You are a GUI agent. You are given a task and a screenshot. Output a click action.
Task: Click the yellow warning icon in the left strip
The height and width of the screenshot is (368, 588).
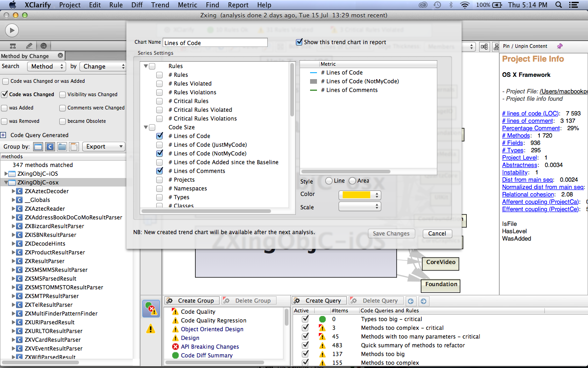click(151, 328)
